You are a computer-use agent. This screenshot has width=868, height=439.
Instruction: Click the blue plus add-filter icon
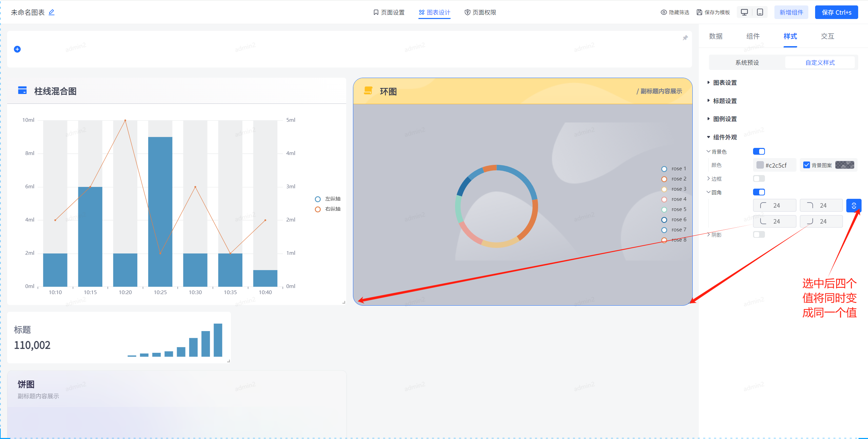pos(17,49)
